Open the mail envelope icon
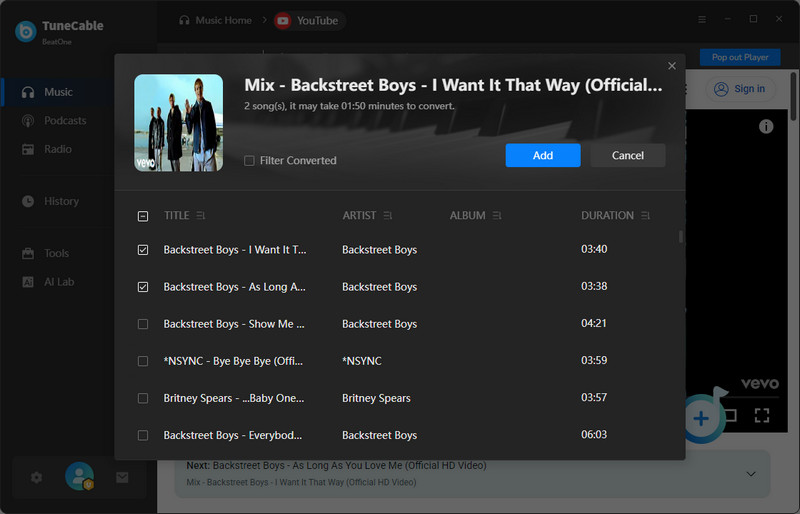This screenshot has height=514, width=800. coord(121,478)
